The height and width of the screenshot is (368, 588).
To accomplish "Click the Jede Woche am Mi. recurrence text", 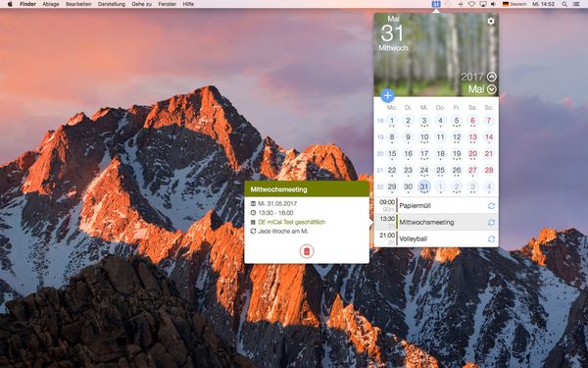I will pyautogui.click(x=283, y=232).
